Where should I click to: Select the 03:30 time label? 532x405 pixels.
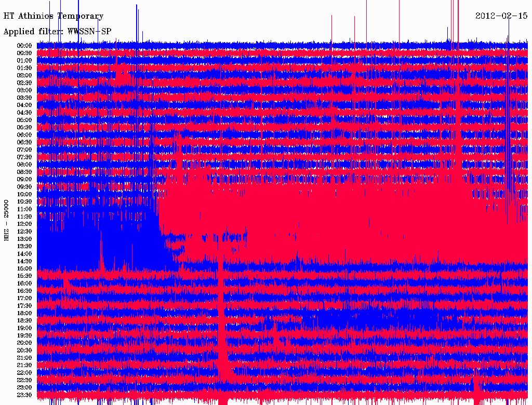[x=24, y=98]
